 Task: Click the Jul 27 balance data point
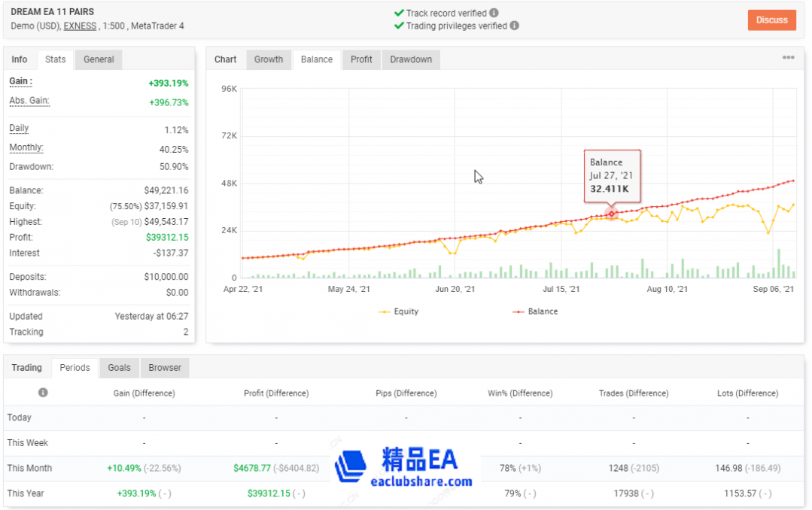612,214
